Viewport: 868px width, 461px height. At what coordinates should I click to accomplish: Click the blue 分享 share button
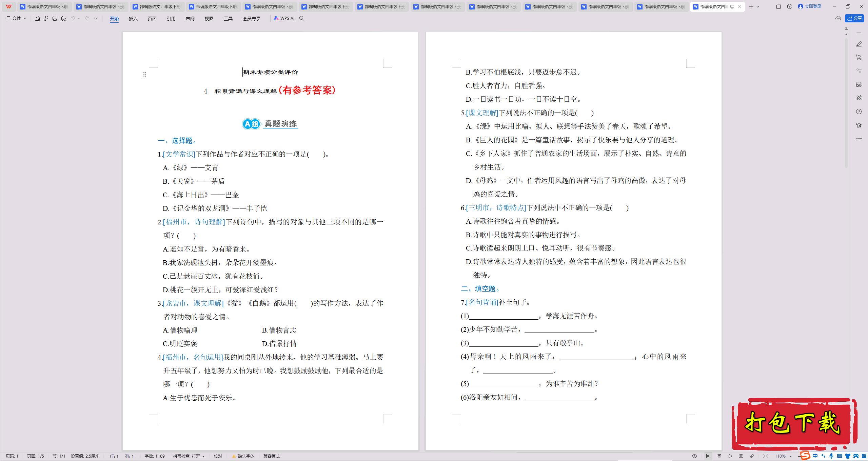854,18
